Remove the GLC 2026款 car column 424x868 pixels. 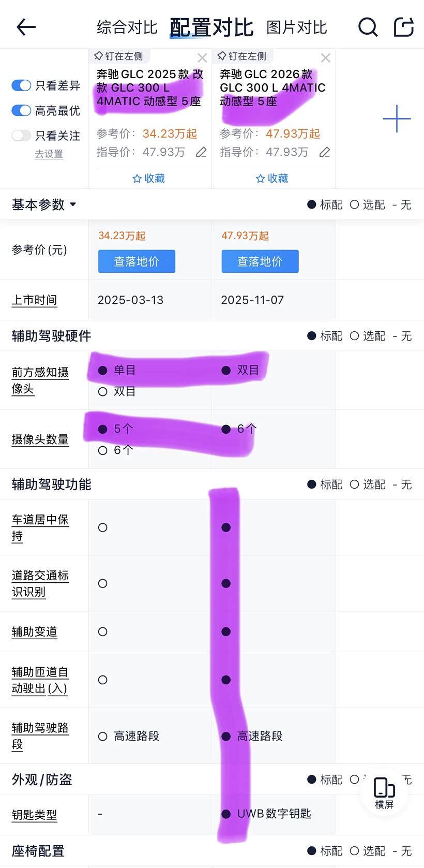click(325, 58)
